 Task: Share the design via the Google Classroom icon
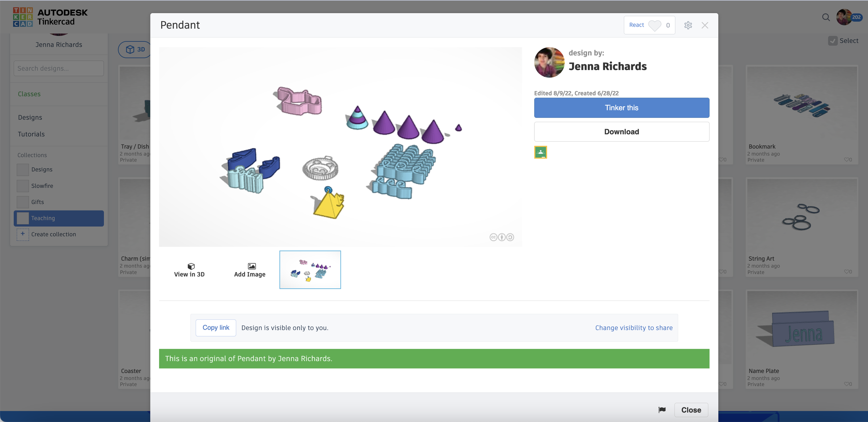point(540,152)
